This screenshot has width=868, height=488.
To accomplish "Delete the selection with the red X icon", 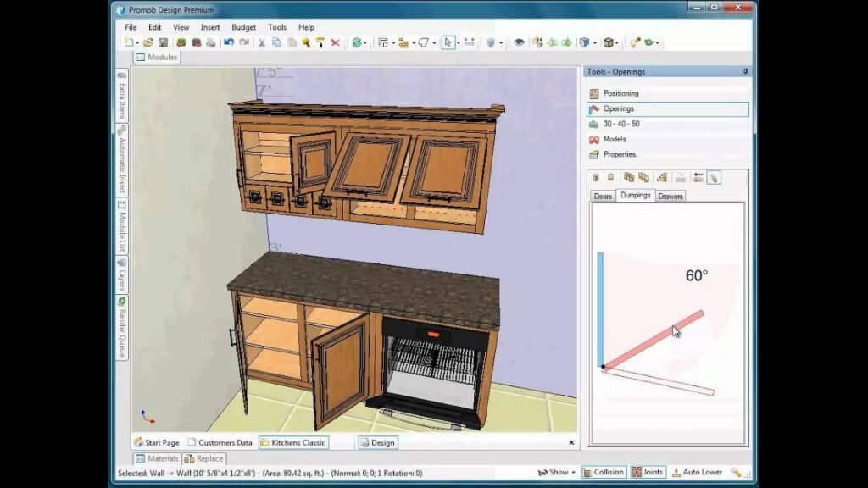I will click(336, 42).
